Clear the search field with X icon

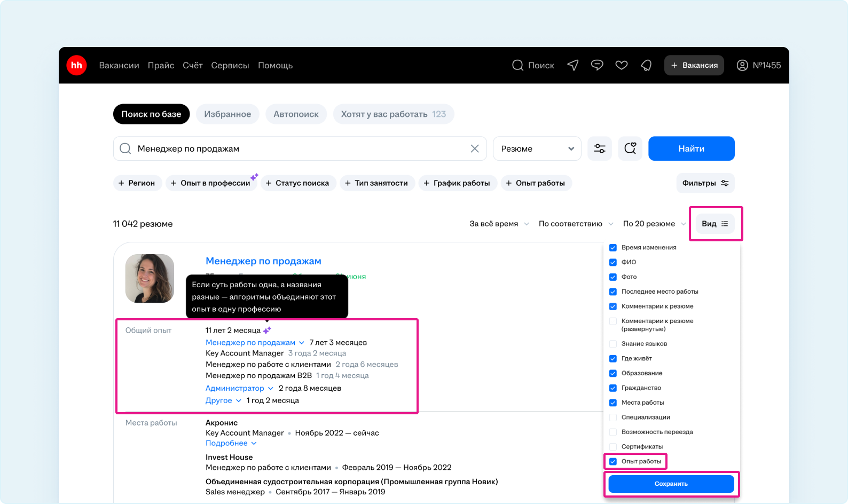point(474,148)
